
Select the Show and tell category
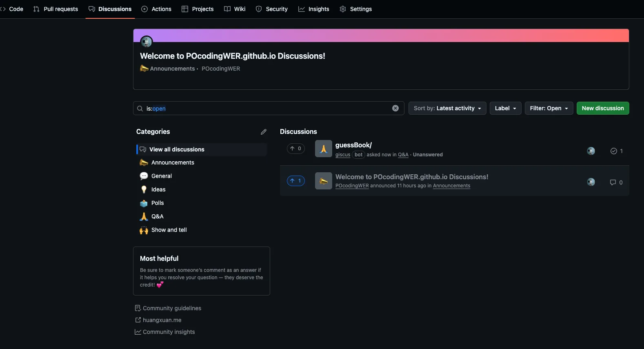click(x=169, y=230)
